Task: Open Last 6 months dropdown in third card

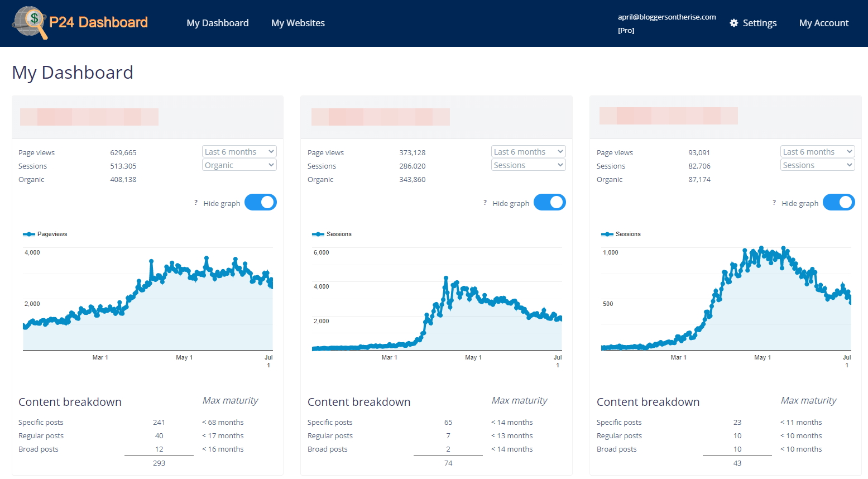Action: pos(818,152)
